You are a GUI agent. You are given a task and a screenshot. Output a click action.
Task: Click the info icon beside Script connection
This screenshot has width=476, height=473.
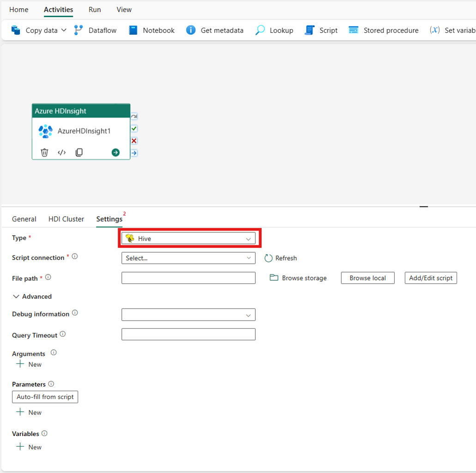coord(75,256)
